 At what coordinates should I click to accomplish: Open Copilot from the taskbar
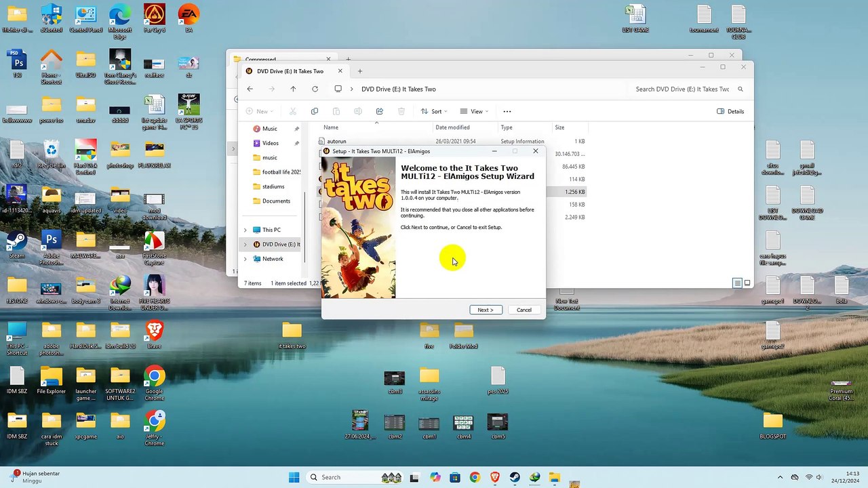click(435, 477)
